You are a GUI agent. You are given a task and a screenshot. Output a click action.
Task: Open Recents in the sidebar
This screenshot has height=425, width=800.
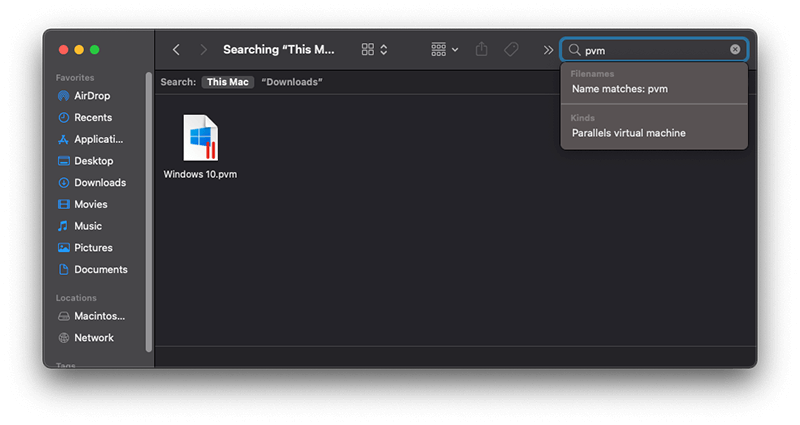[x=85, y=117]
